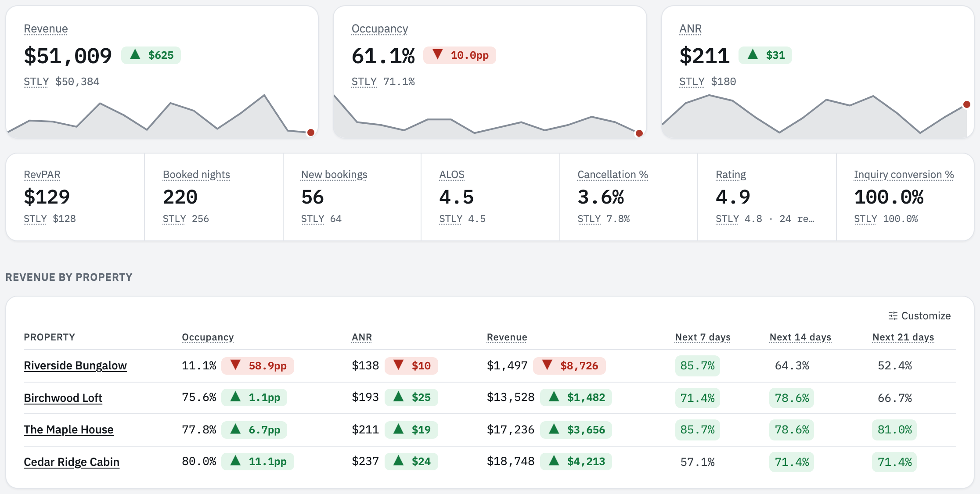Open the Birchwood Loft property link
This screenshot has width=980, height=494.
point(63,398)
